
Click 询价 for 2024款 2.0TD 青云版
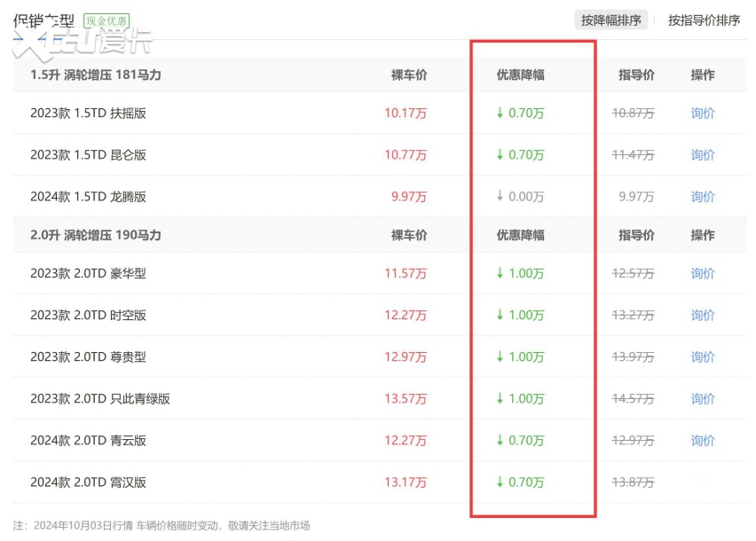pyautogui.click(x=703, y=440)
